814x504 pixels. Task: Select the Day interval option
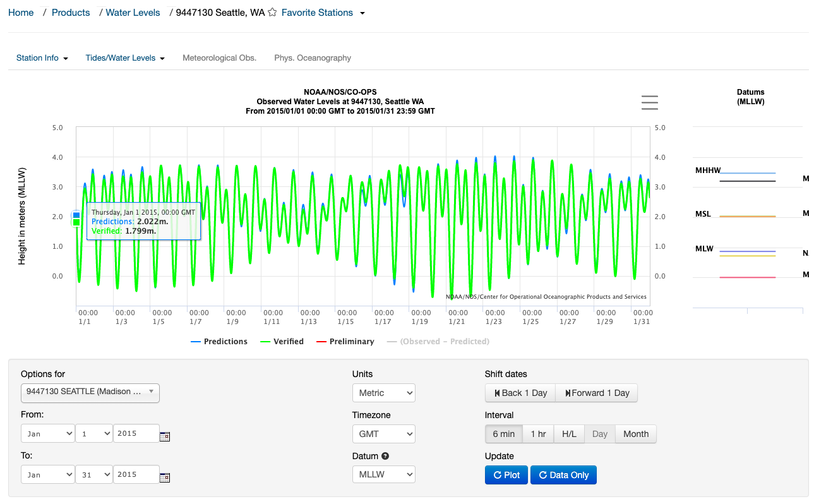600,434
